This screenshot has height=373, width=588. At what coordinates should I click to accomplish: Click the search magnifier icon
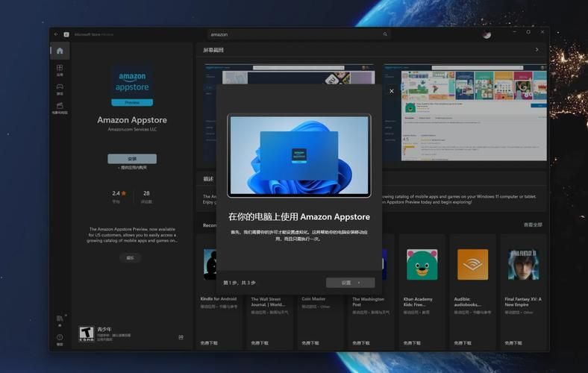(385, 34)
